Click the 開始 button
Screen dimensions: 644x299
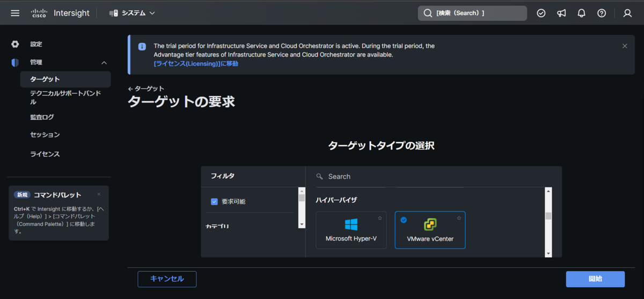(x=595, y=279)
